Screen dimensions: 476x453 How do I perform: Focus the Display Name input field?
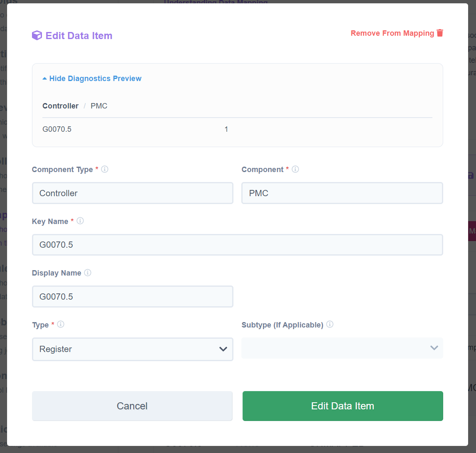(132, 297)
